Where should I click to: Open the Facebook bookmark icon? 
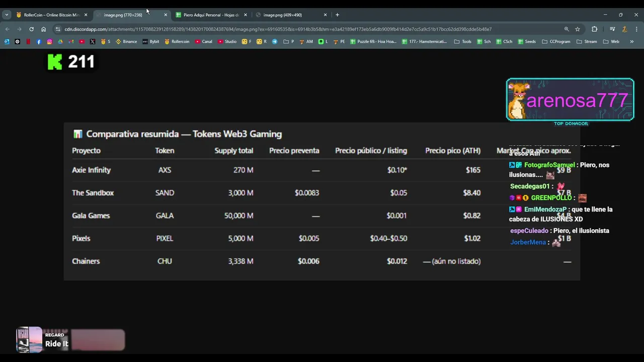click(x=39, y=42)
